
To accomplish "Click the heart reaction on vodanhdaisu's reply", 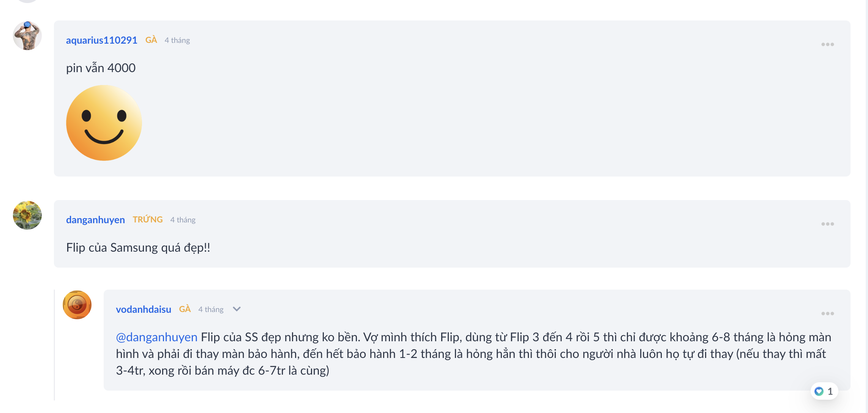I will click(x=819, y=391).
